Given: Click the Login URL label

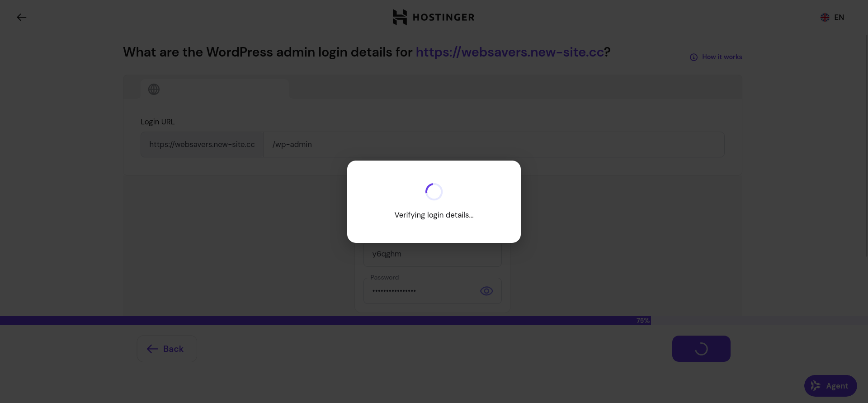Looking at the screenshot, I should (157, 122).
